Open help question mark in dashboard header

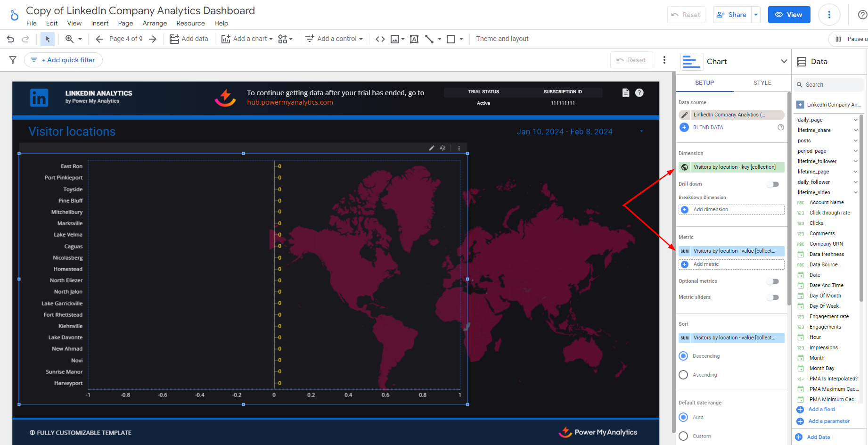pyautogui.click(x=639, y=93)
